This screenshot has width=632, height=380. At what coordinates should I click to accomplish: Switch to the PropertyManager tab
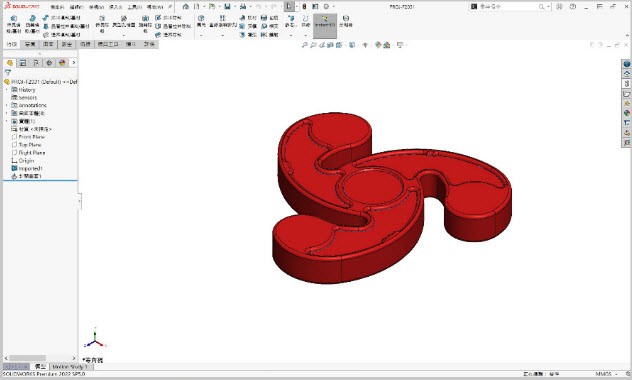pos(23,63)
